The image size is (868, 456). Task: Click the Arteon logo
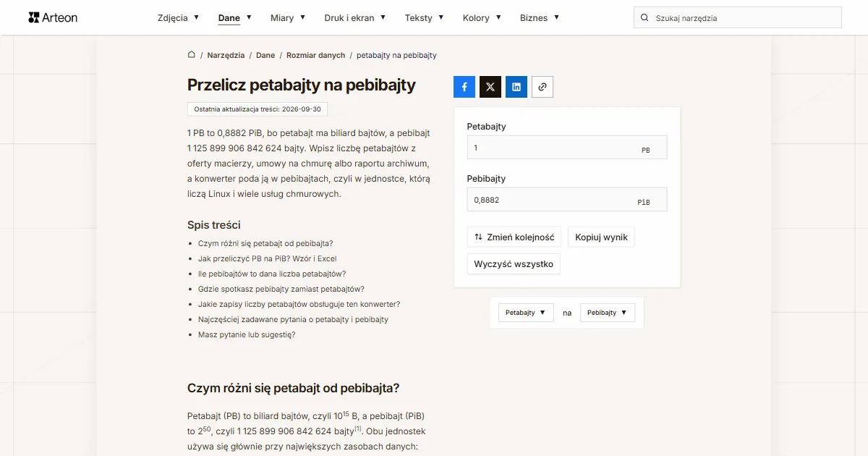point(53,17)
